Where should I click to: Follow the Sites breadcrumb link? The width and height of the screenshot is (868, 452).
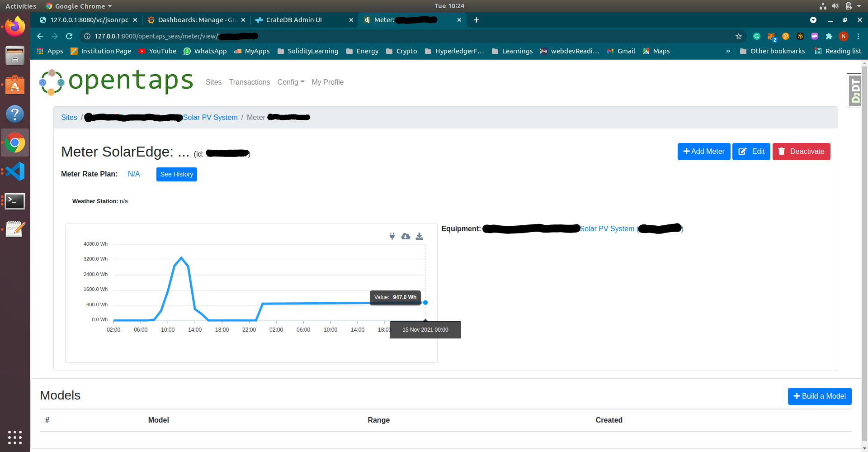[69, 117]
